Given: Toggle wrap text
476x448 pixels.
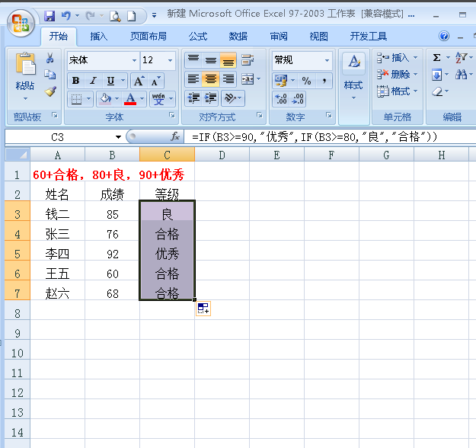Looking at the screenshot, I should pyautogui.click(x=248, y=60).
